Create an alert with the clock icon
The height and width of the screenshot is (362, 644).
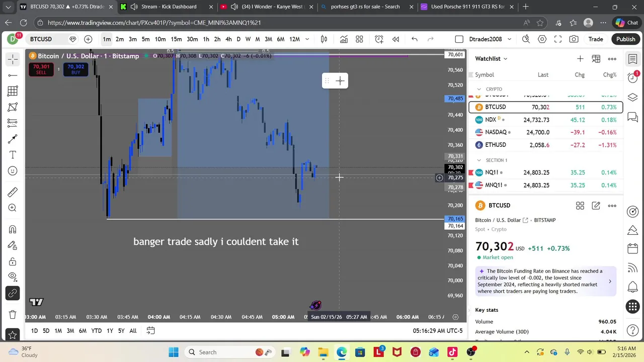[x=379, y=39]
